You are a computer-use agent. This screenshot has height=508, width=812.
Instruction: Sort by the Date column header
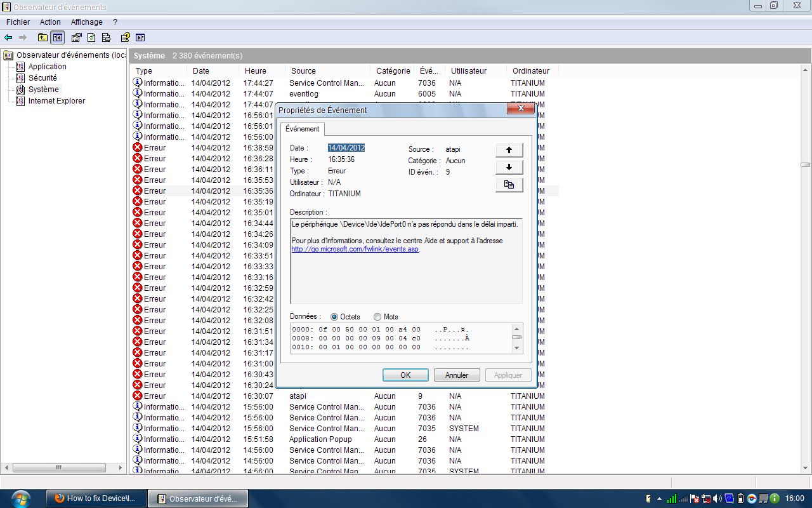(x=213, y=71)
